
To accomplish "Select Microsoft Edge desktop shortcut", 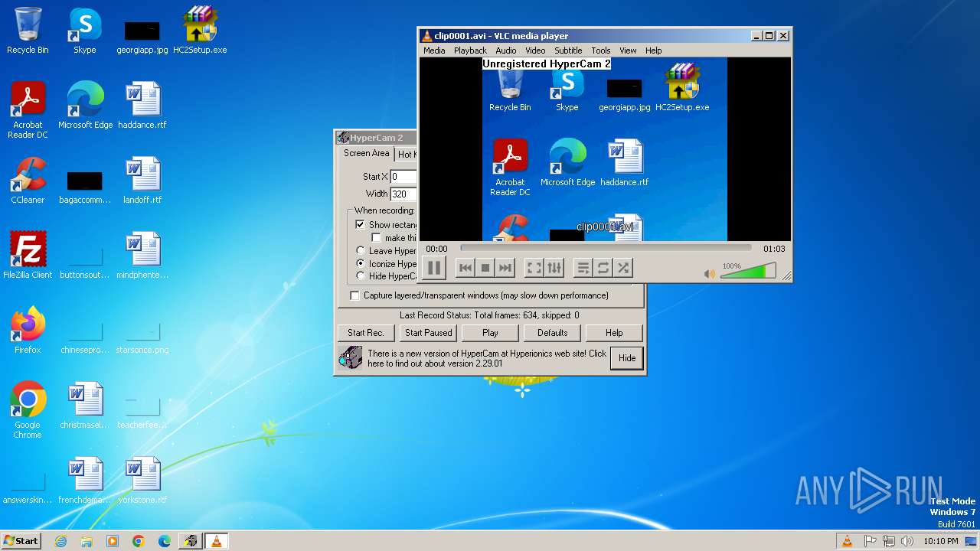I will point(85,106).
